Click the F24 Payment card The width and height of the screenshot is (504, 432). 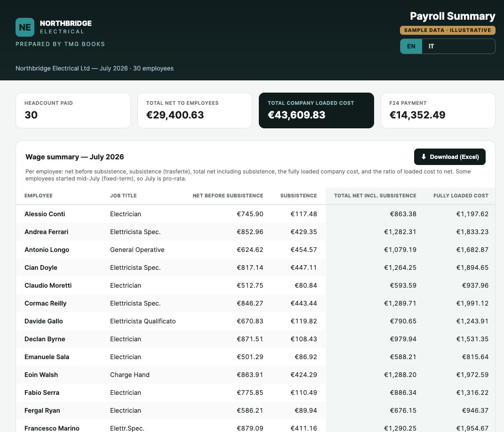point(438,110)
